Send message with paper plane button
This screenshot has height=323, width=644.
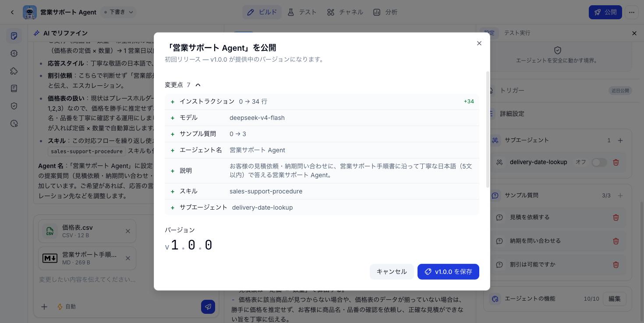coord(208,306)
